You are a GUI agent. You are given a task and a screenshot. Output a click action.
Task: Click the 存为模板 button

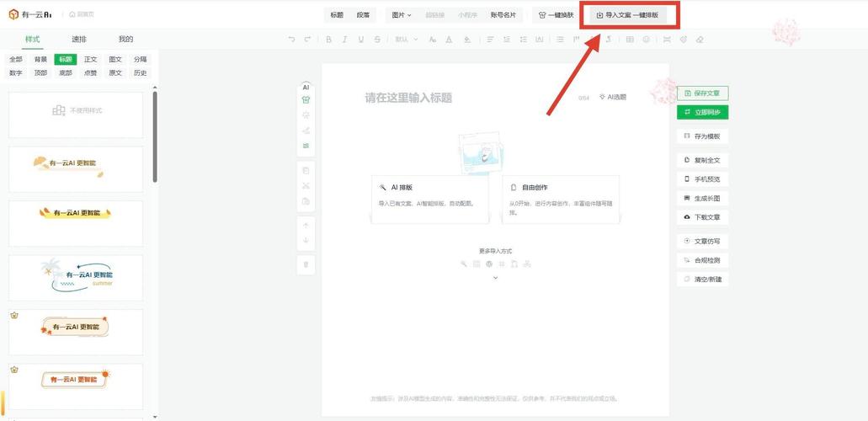[702, 136]
